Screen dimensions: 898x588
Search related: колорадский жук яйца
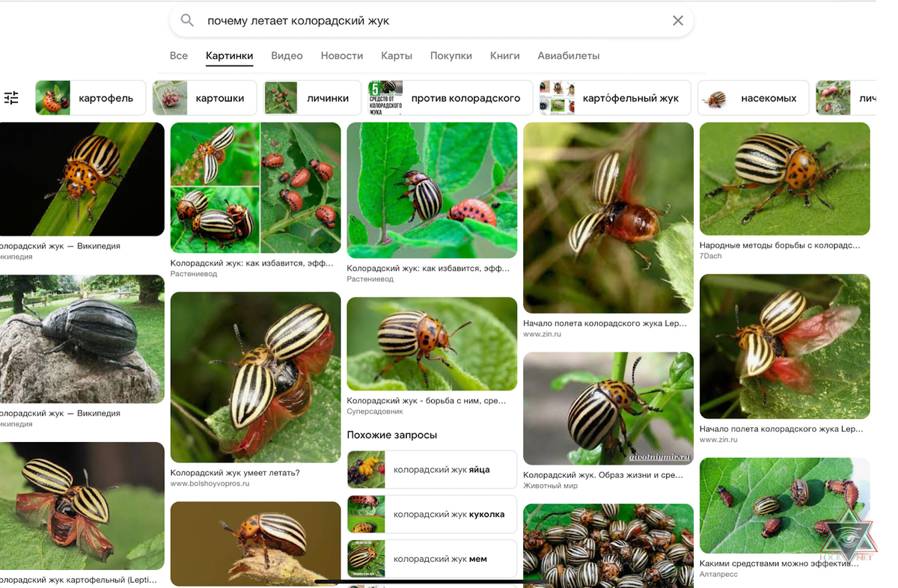point(432,470)
